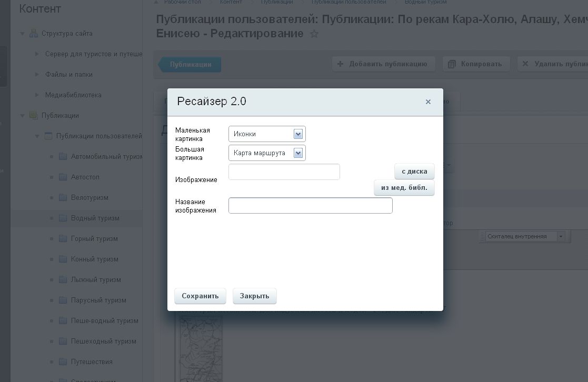Click the Удалить публикацию button
The height and width of the screenshot is (382, 588).
click(553, 64)
